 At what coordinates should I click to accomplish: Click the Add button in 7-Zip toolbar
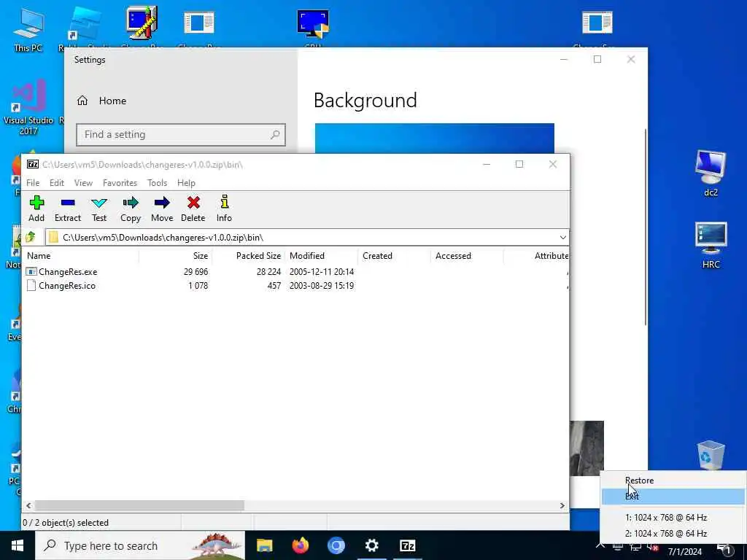(36, 209)
